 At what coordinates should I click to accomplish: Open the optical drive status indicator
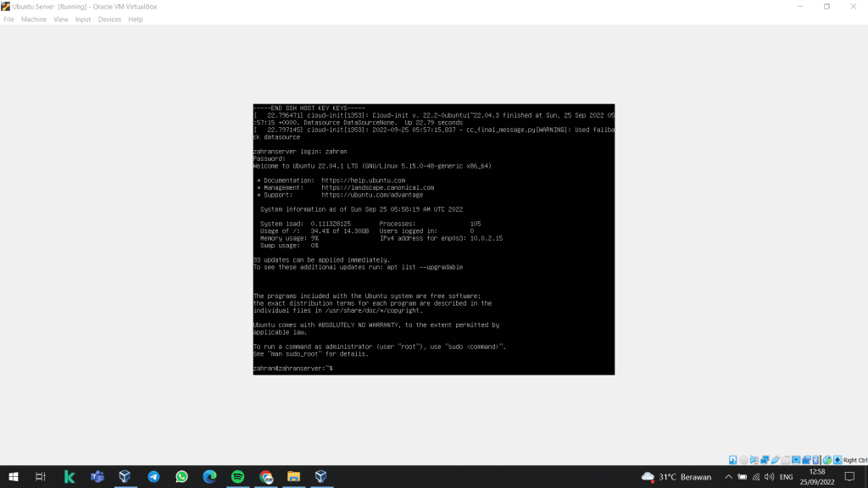(x=743, y=460)
